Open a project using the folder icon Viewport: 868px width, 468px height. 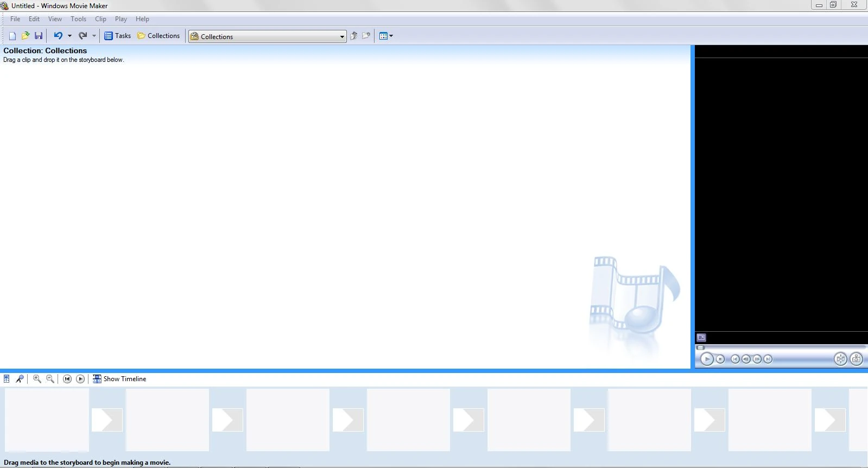[25, 36]
